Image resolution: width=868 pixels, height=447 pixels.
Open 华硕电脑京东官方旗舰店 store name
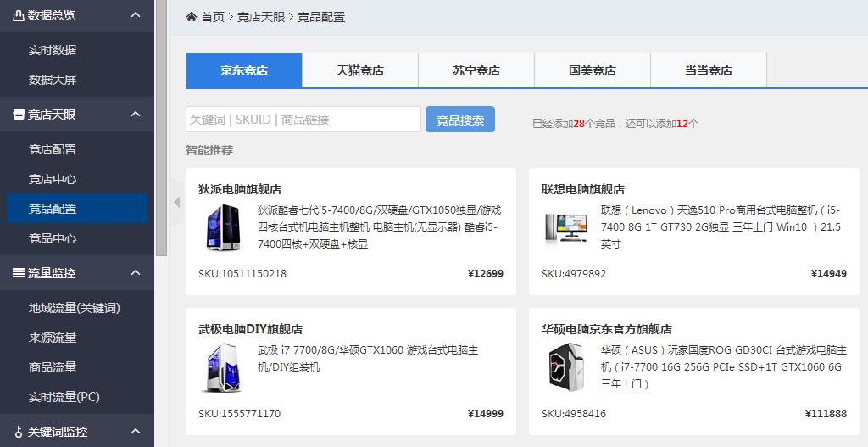[607, 329]
